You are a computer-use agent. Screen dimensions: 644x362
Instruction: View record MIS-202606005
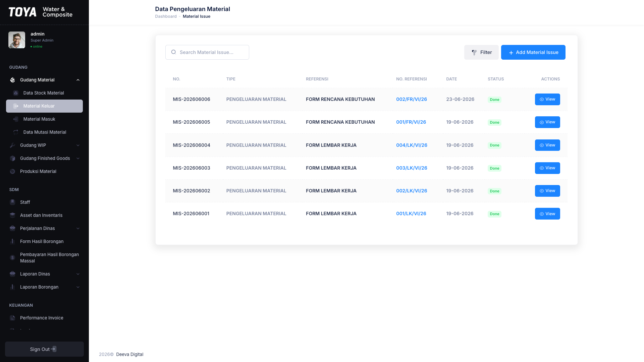click(x=547, y=122)
